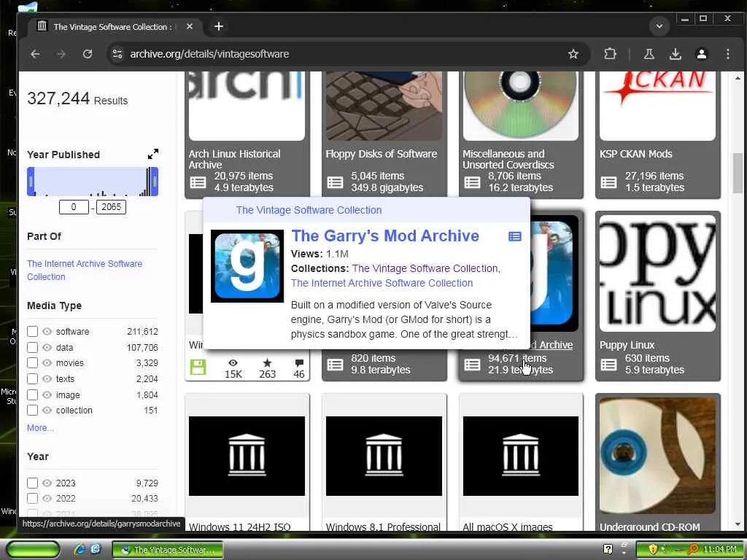Click the collection list icon in Garry's Mod popup
The width and height of the screenshot is (747, 560).
(514, 236)
